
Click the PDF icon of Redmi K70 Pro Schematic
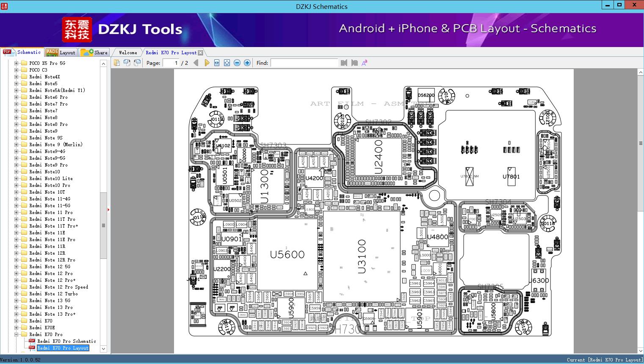(32, 341)
